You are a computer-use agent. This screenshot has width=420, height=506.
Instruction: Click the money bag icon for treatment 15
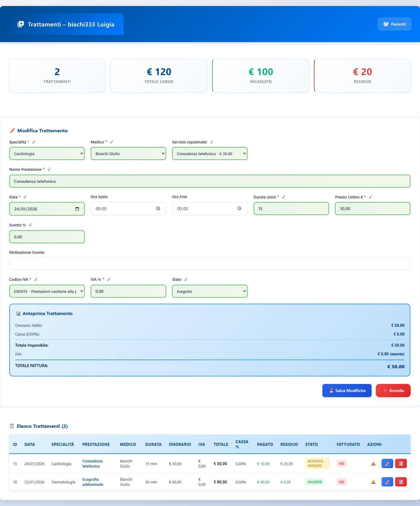point(373,464)
